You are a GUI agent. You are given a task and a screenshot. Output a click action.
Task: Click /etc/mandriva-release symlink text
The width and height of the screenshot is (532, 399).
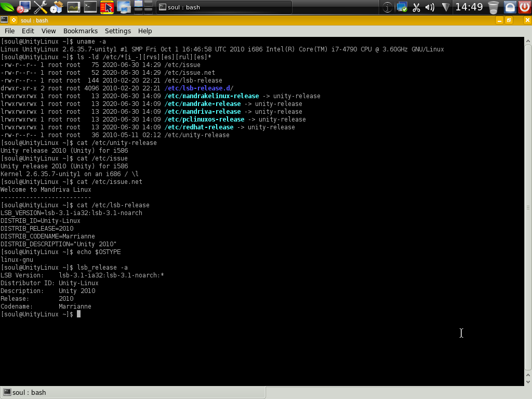click(x=203, y=112)
